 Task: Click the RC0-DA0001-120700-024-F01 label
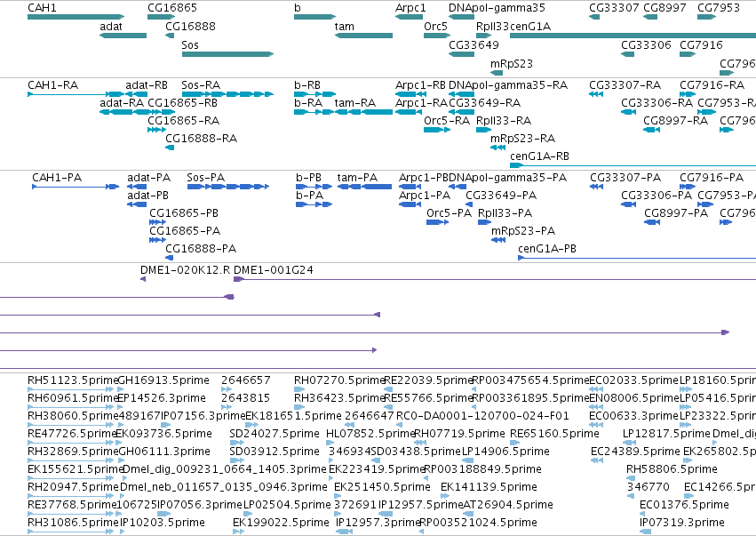click(x=482, y=416)
